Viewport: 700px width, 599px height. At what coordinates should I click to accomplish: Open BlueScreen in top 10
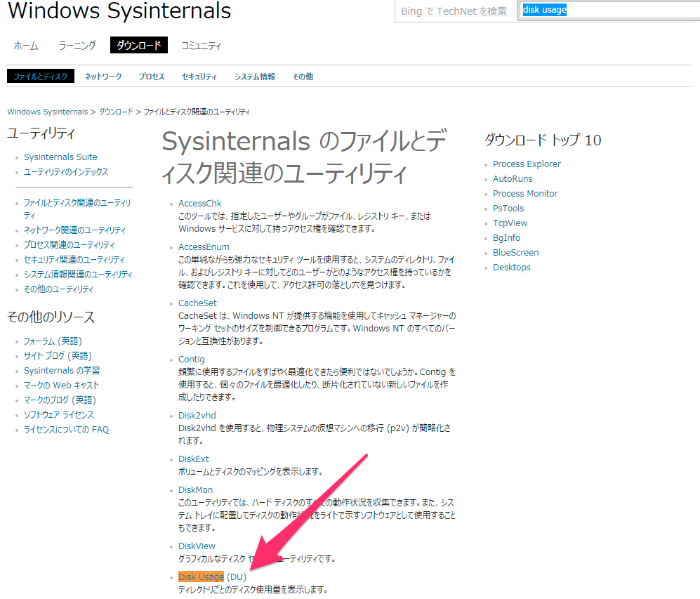pyautogui.click(x=515, y=253)
